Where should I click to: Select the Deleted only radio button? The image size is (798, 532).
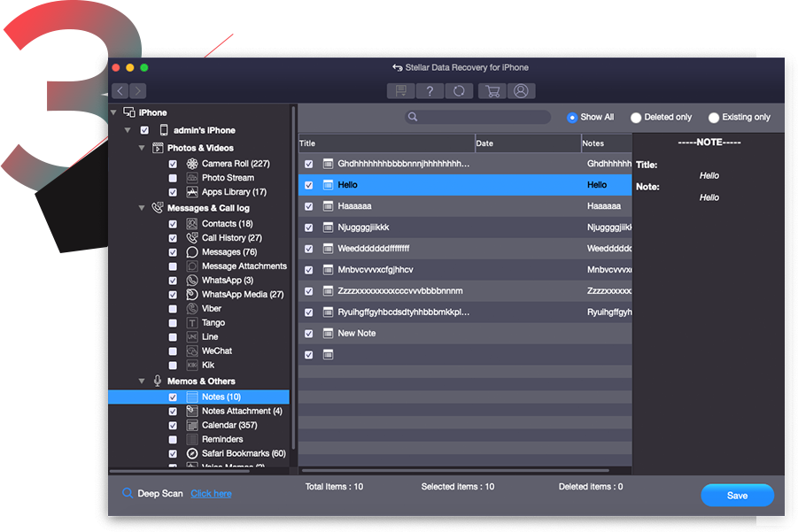pos(636,117)
